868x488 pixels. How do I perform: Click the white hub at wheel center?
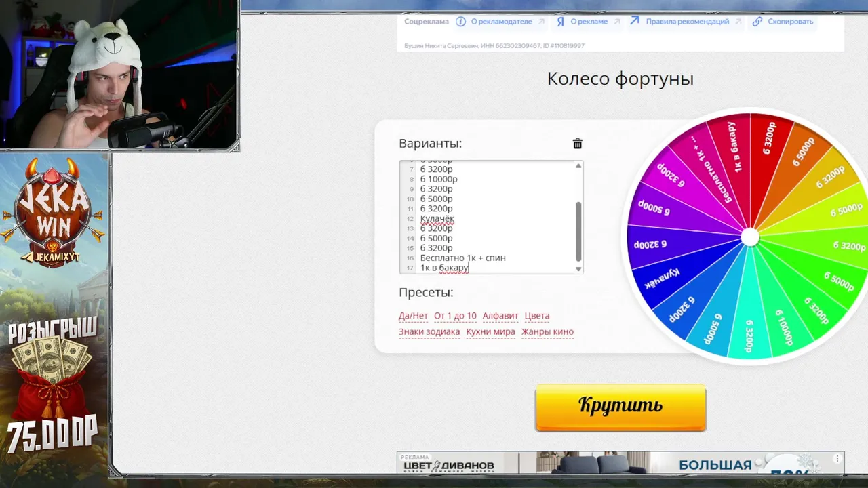pyautogui.click(x=750, y=237)
